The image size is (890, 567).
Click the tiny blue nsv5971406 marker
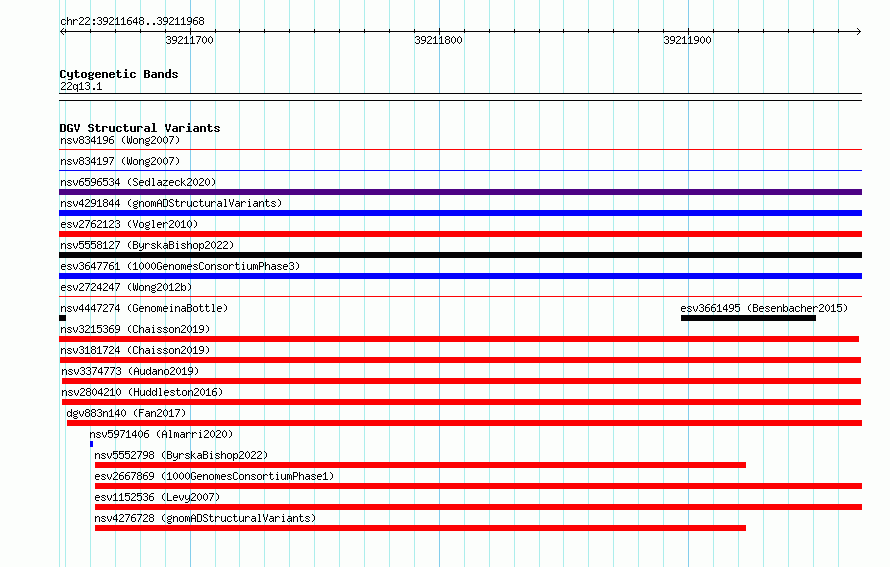(x=91, y=444)
